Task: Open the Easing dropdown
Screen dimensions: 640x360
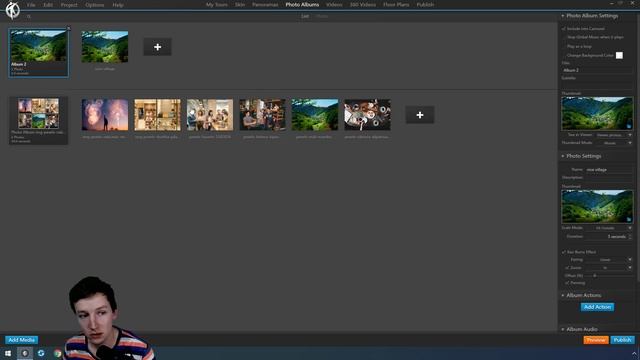Action: click(x=609, y=260)
